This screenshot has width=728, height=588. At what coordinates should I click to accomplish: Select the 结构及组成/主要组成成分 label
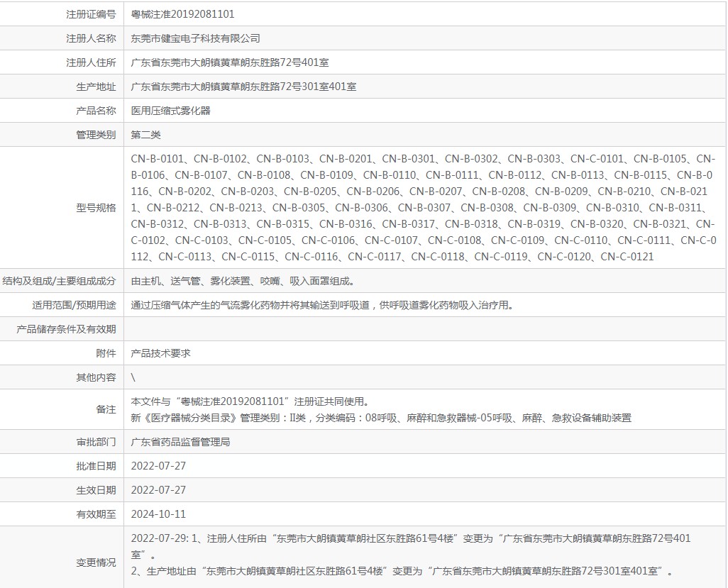click(59, 282)
